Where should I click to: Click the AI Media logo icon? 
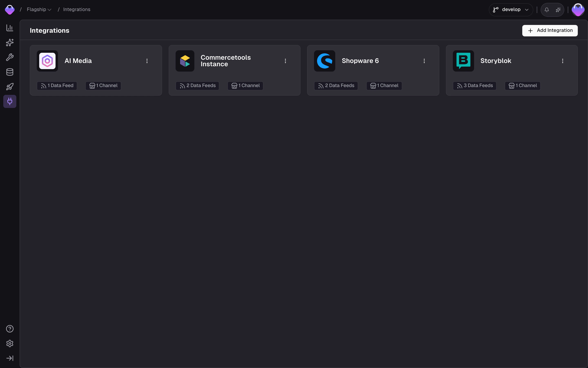47,61
